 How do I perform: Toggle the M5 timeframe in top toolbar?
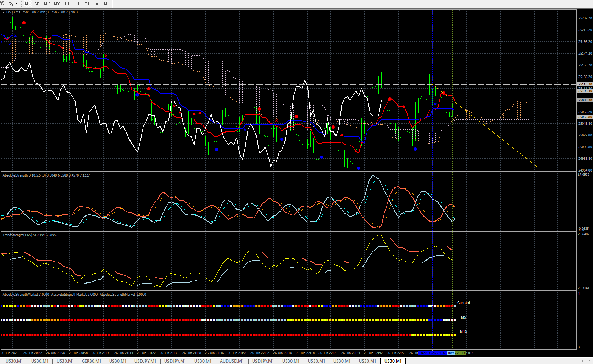click(x=37, y=4)
